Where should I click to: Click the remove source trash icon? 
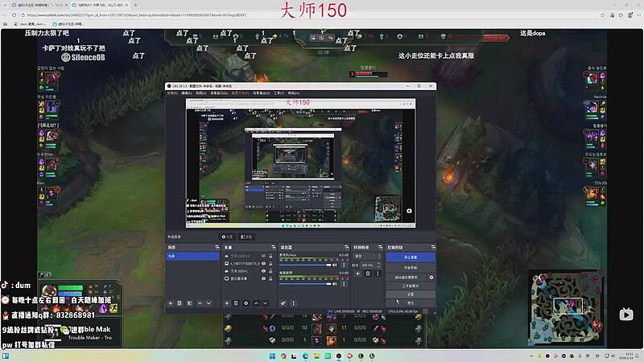pyautogui.click(x=235, y=303)
